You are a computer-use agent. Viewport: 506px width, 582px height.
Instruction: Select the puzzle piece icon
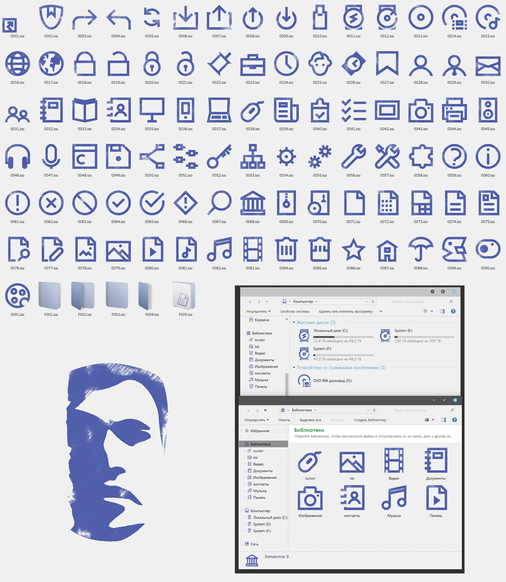click(421, 157)
